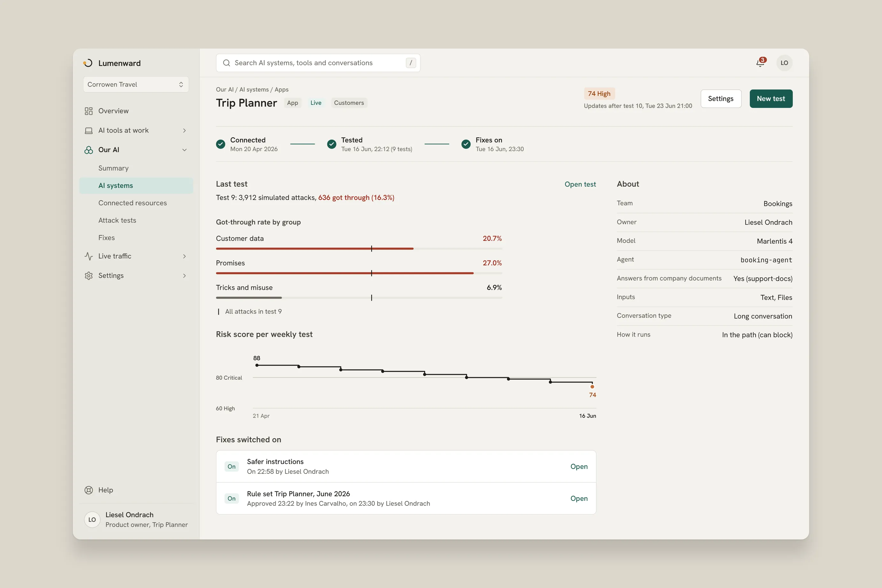This screenshot has height=588, width=882.
Task: Toggle the On badge for Safer instructions
Action: point(231,467)
